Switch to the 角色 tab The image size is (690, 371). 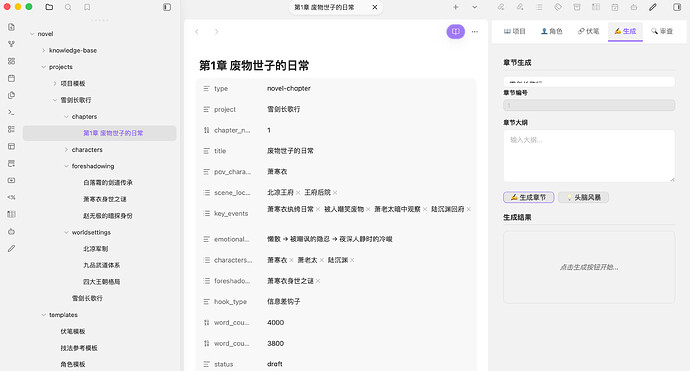551,31
